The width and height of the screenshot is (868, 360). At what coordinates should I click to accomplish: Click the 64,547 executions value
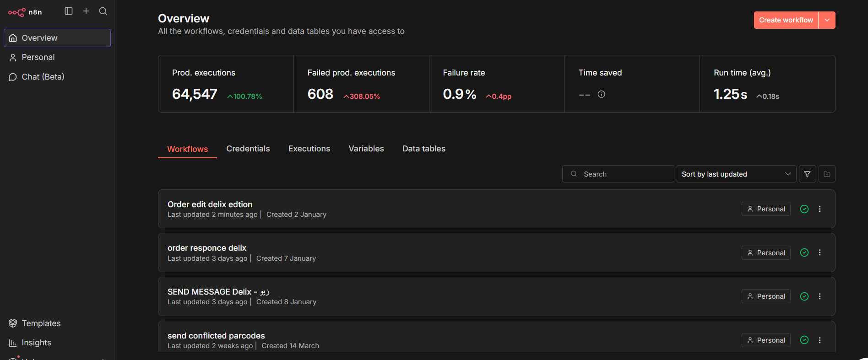tap(195, 94)
